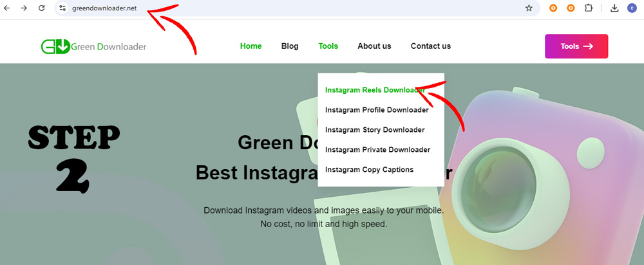The height and width of the screenshot is (265, 644).
Task: Open the About us page
Action: pos(374,46)
